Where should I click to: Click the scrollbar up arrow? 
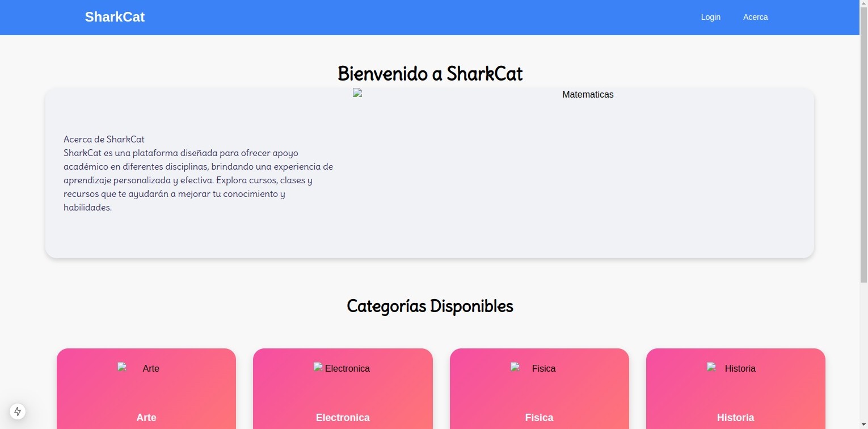[863, 5]
